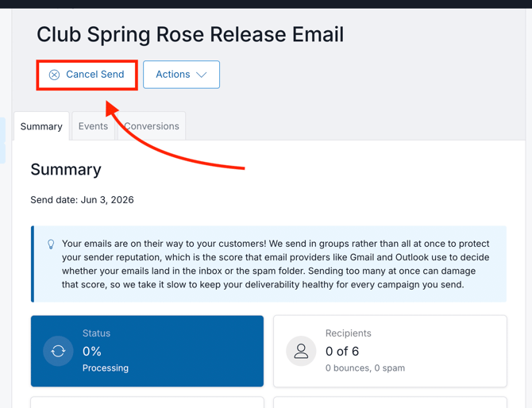This screenshot has width=532, height=408.
Task: Click the 0 of 6 recipients count
Action: point(342,351)
